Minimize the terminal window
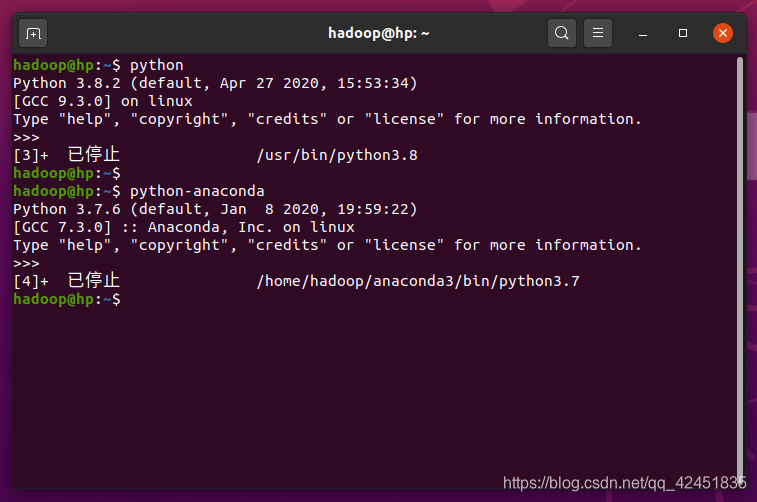757x502 pixels. pyautogui.click(x=643, y=33)
